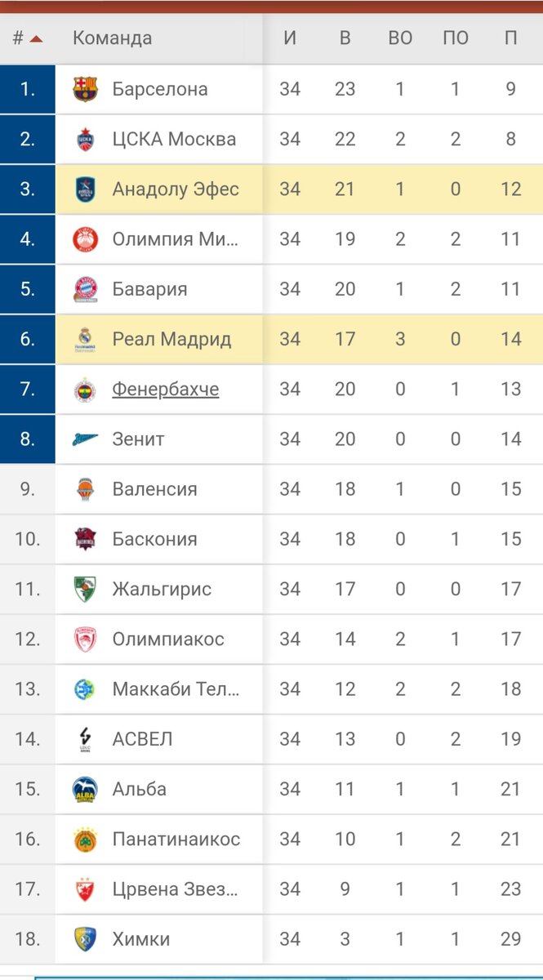
Task: Click the Anadolu Efes club emblem
Action: tap(85, 189)
